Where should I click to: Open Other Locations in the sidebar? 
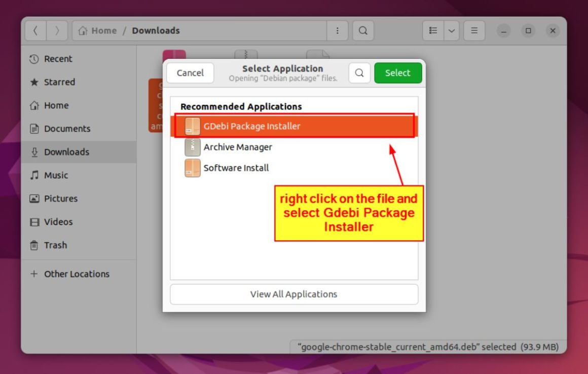pos(77,274)
